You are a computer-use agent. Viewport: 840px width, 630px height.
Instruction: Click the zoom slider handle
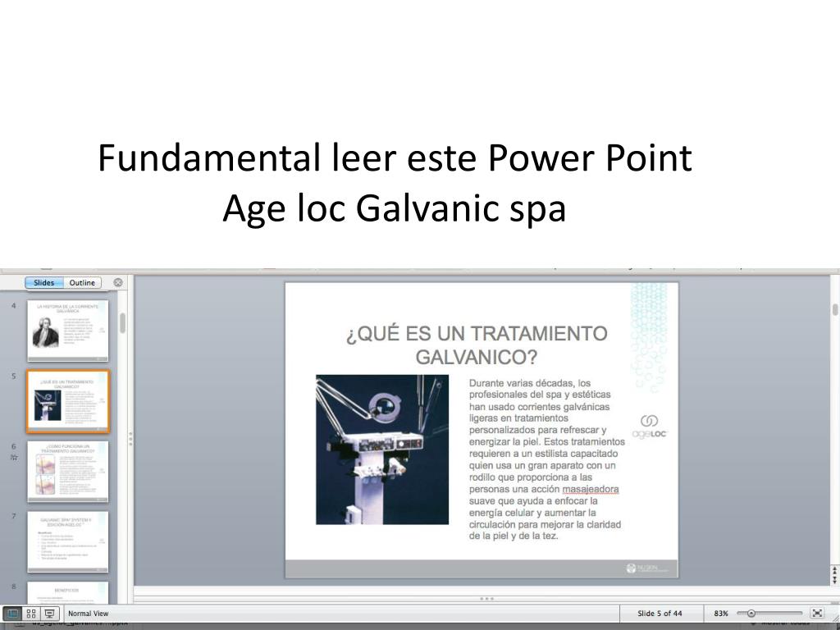click(x=751, y=614)
